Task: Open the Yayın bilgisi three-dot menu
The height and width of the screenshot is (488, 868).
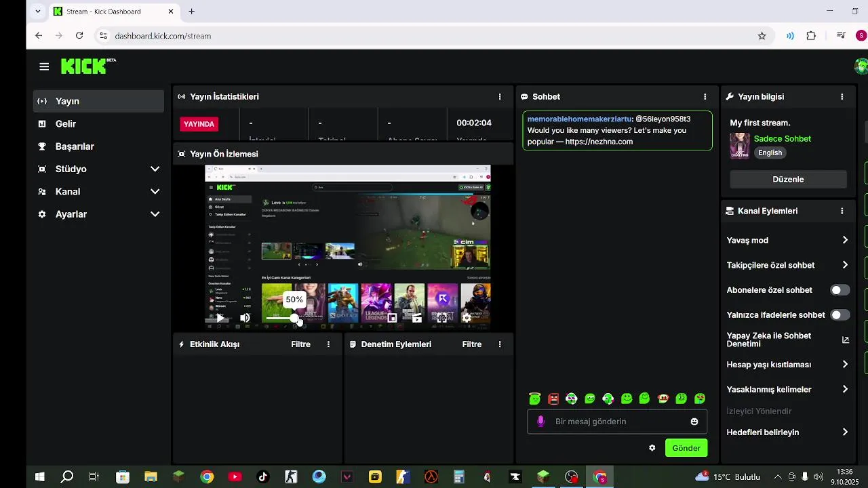Action: (842, 97)
